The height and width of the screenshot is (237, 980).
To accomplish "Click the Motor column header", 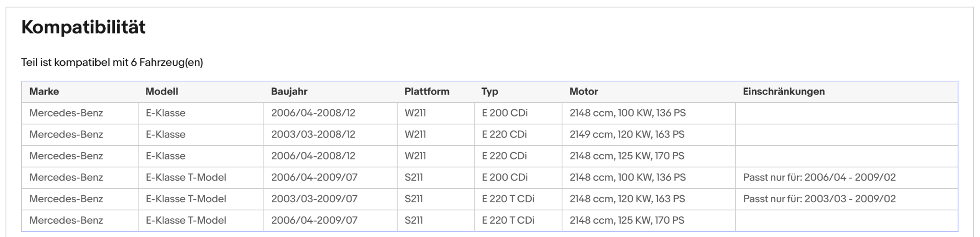I will click(584, 91).
